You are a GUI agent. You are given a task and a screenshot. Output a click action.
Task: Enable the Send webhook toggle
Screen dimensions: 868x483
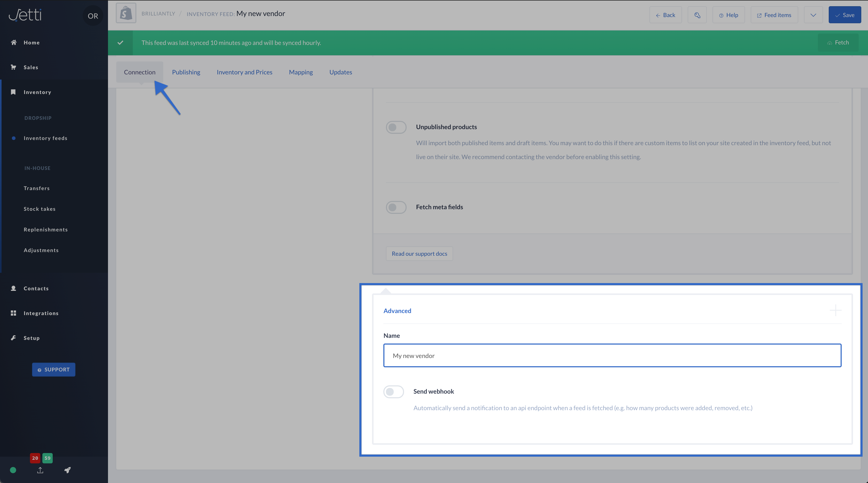pyautogui.click(x=393, y=392)
